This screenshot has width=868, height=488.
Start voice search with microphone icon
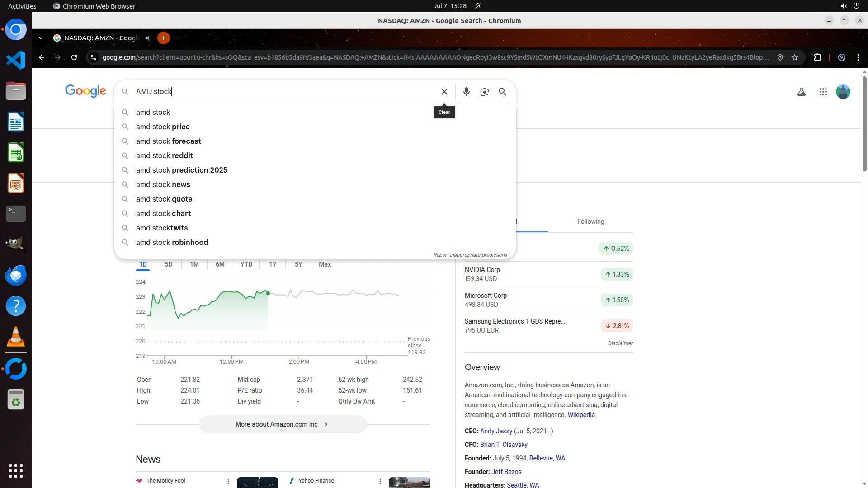click(466, 92)
